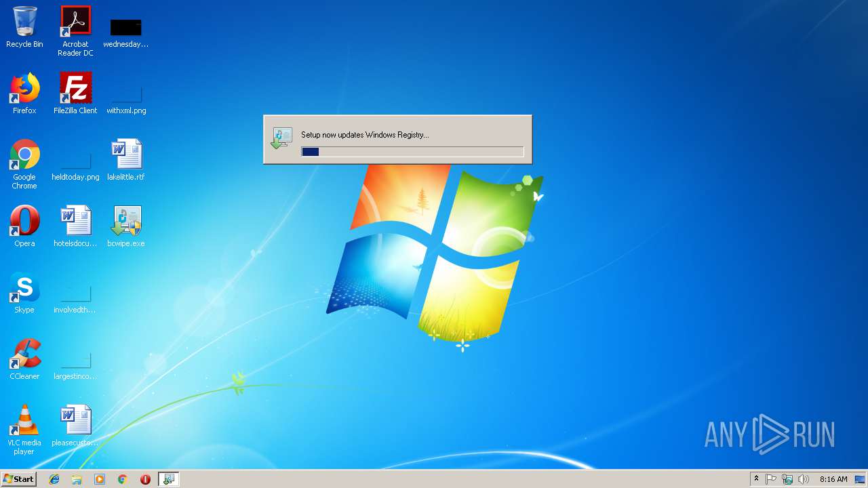This screenshot has width=868, height=488.
Task: Launch Opera desktop shortcut
Action: click(24, 226)
